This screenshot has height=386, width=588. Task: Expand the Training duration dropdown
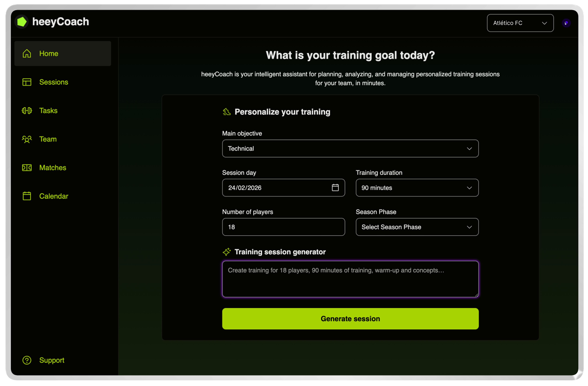tap(417, 188)
